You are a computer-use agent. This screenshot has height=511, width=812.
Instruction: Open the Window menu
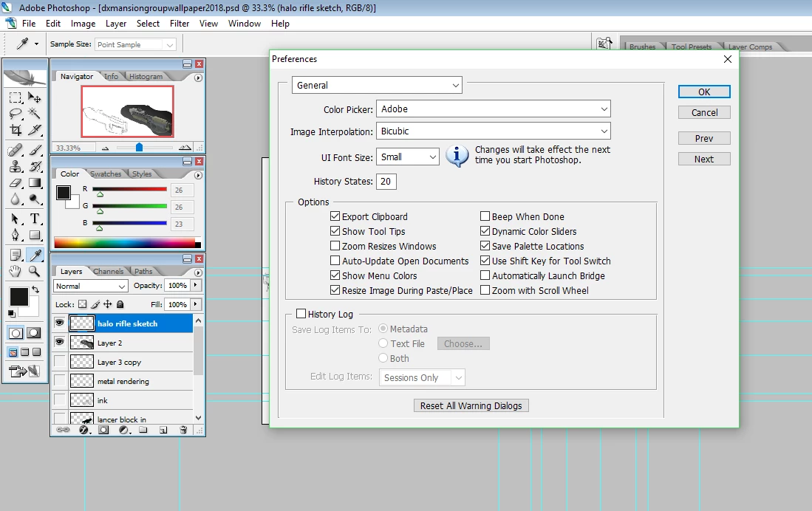(245, 24)
